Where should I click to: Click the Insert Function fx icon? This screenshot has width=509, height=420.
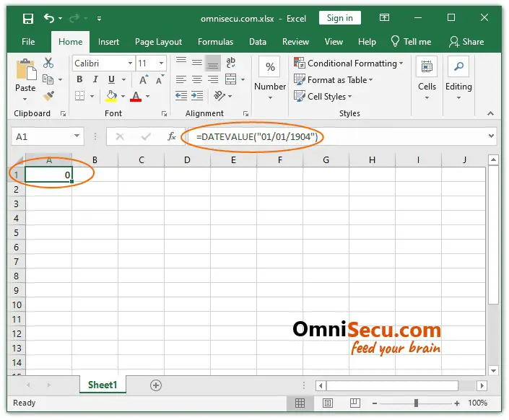(171, 136)
